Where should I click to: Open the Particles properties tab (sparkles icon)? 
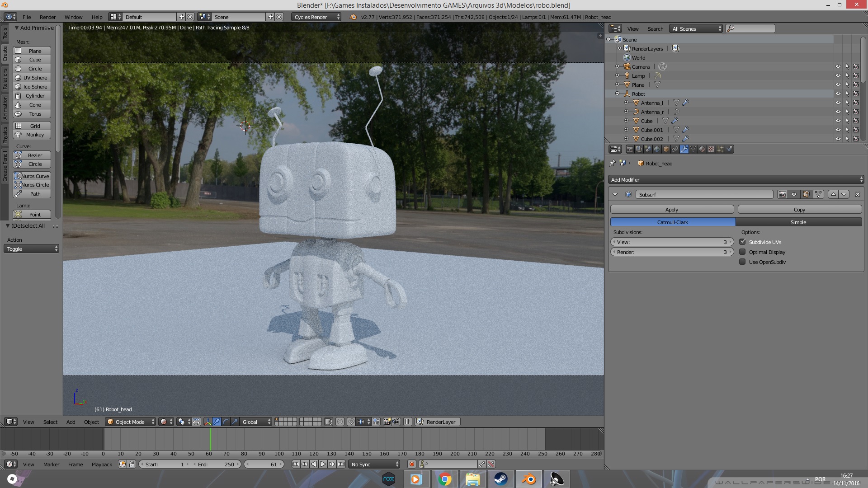coord(720,149)
